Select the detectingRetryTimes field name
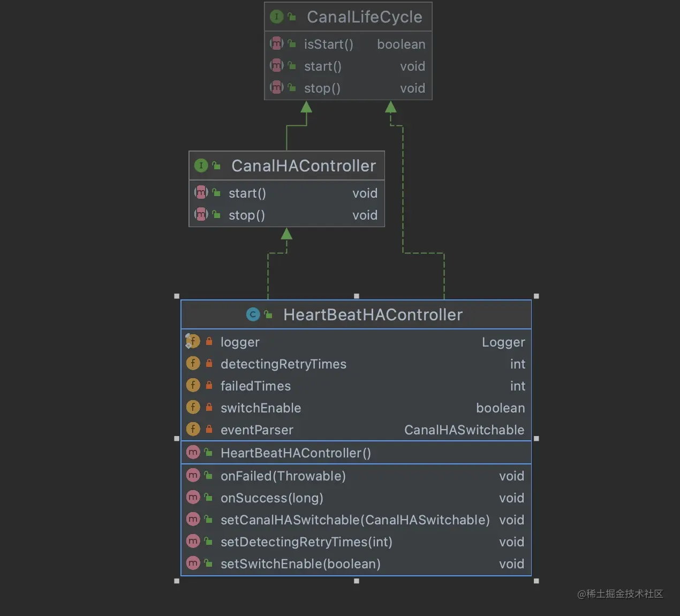Image resolution: width=680 pixels, height=616 pixels. pyautogui.click(x=284, y=364)
